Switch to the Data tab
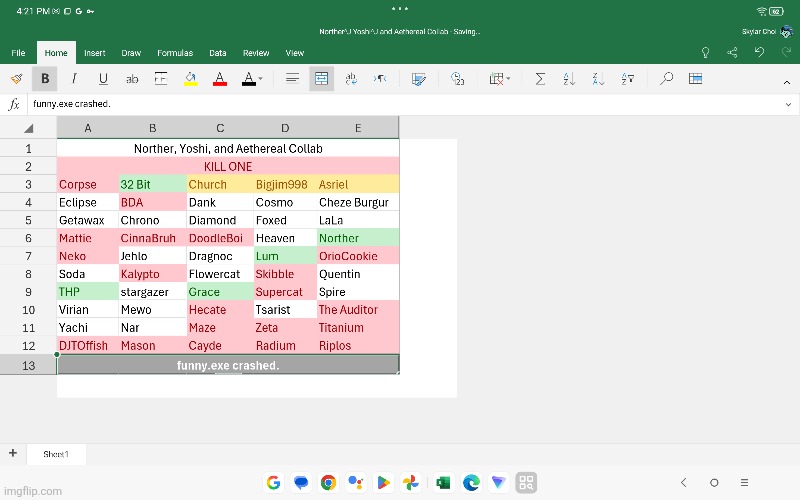Image resolution: width=800 pixels, height=500 pixels. point(218,53)
